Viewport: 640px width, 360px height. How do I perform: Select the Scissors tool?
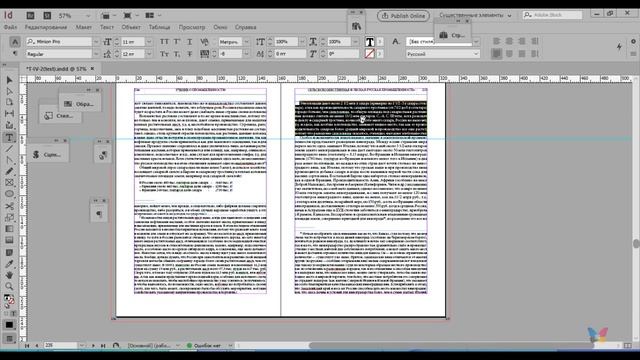pyautogui.click(x=9, y=206)
